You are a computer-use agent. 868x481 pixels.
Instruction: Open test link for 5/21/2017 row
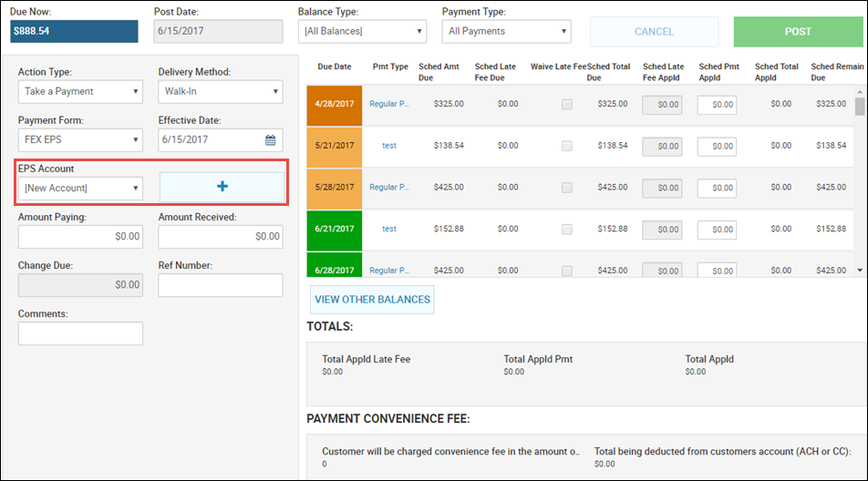[389, 146]
